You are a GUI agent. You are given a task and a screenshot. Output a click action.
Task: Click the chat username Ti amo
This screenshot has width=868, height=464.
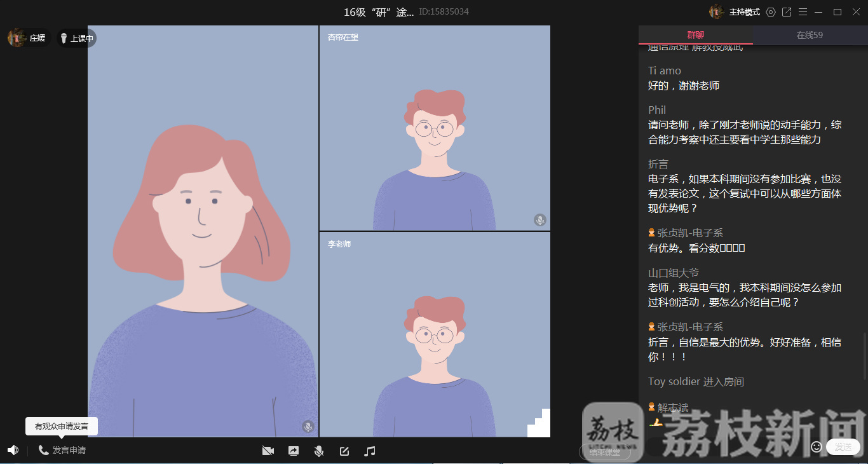(665, 71)
